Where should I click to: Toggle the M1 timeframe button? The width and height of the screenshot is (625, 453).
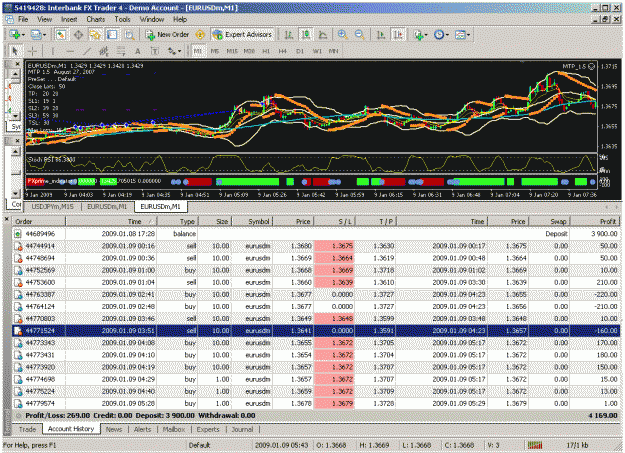198,51
